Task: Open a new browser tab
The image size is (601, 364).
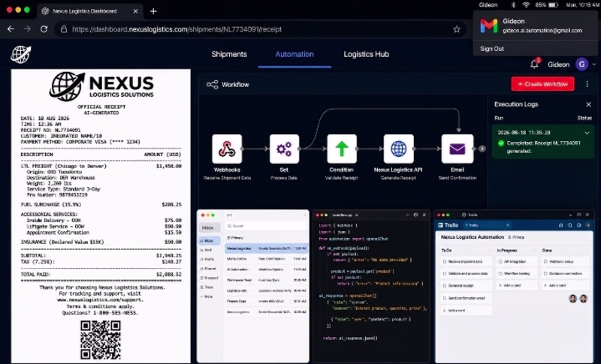Action: point(153,11)
